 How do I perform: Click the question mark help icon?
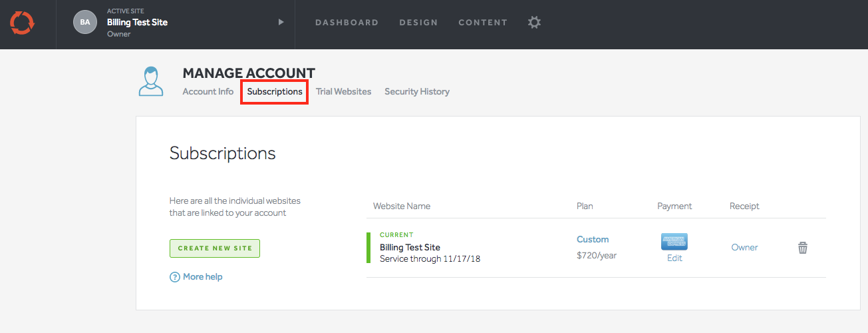coord(175,277)
